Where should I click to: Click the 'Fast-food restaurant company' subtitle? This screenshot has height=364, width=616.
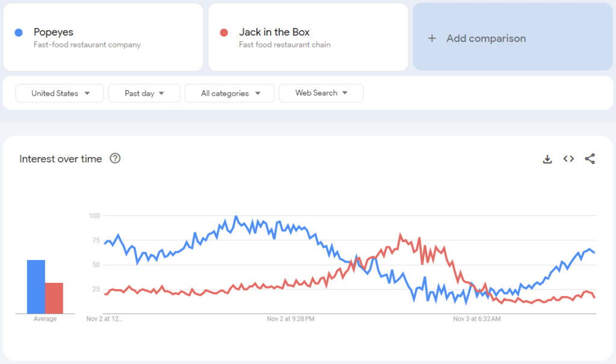pos(87,45)
